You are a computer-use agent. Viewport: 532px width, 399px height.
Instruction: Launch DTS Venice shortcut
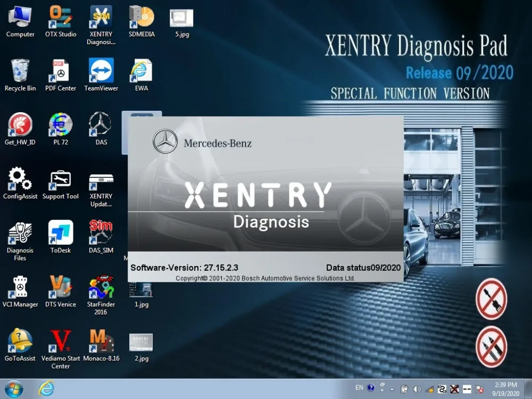(x=61, y=291)
